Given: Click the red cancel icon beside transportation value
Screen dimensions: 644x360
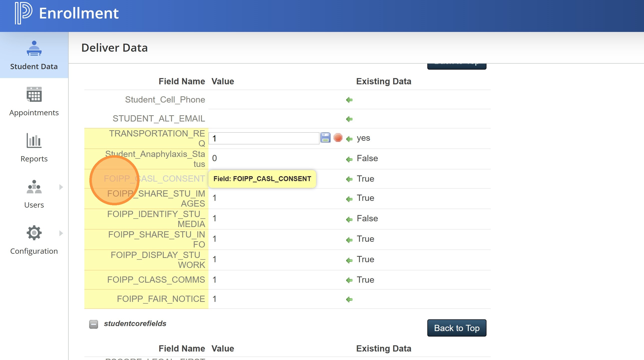Looking at the screenshot, I should [338, 138].
